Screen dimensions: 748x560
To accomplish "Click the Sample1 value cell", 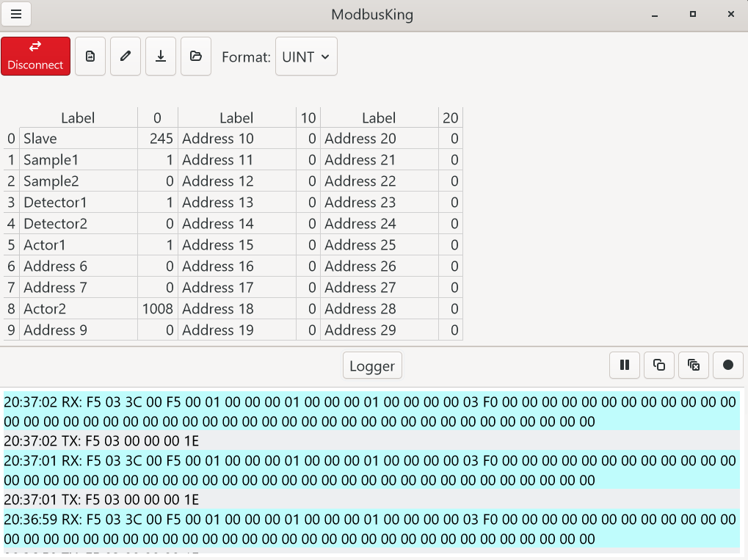I will 158,160.
